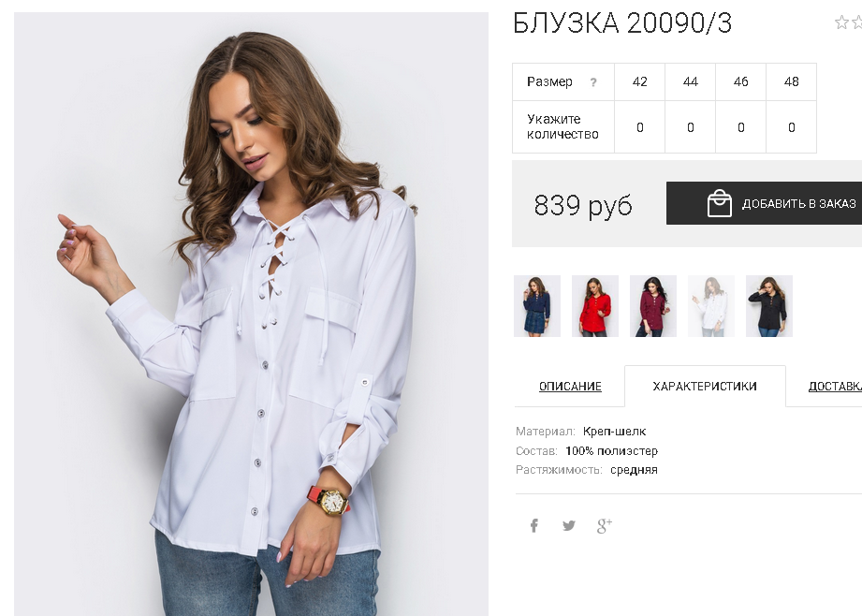Rate product with first star
The image size is (862, 616).
tap(841, 22)
